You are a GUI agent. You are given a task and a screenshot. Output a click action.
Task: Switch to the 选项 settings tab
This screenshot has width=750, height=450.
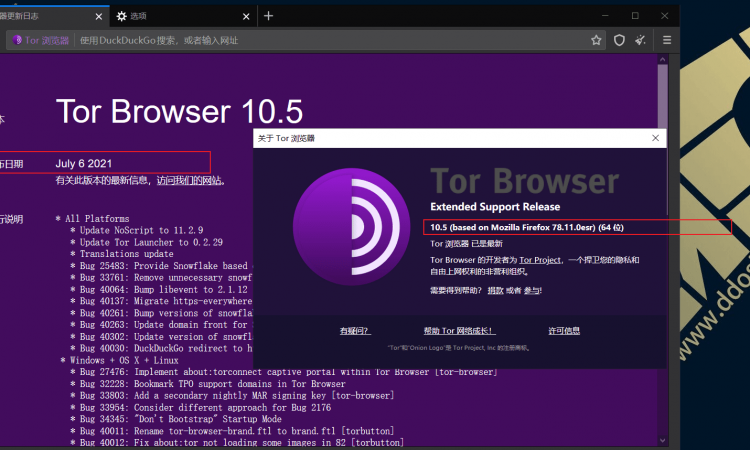point(182,16)
